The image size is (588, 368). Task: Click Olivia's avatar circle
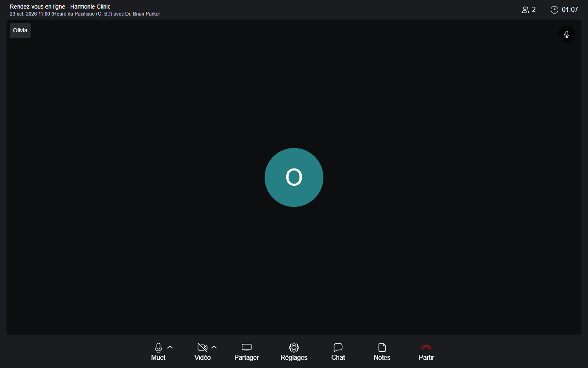(x=294, y=177)
